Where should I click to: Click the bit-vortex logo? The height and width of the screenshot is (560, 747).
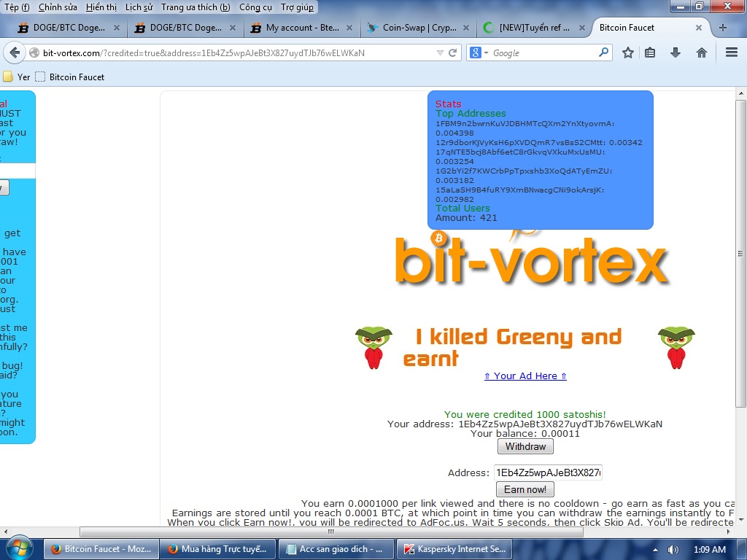coord(531,260)
